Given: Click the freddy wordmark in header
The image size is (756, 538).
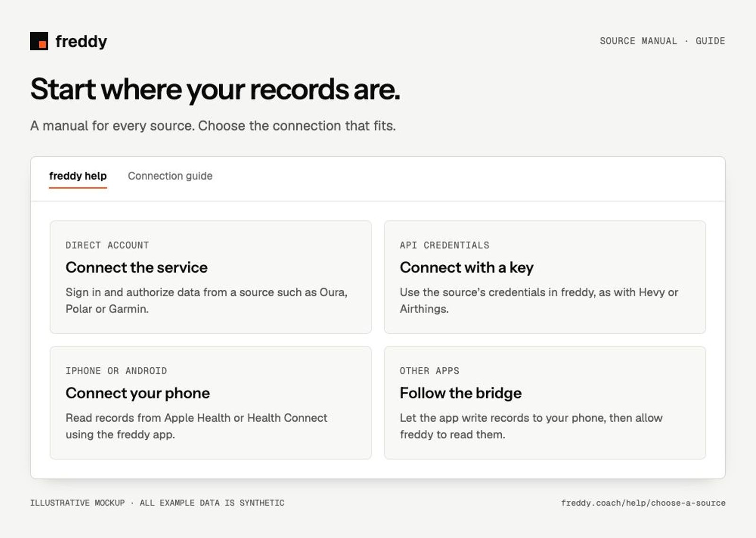Looking at the screenshot, I should point(81,42).
